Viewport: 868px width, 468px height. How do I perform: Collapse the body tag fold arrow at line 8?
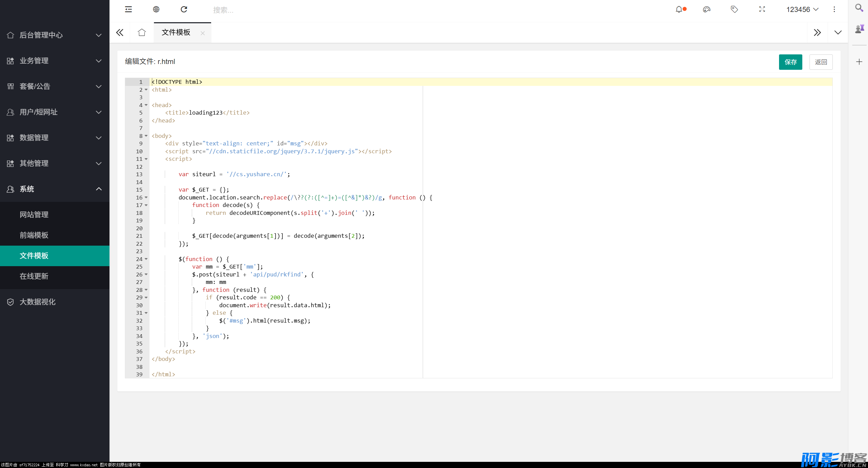tap(146, 136)
